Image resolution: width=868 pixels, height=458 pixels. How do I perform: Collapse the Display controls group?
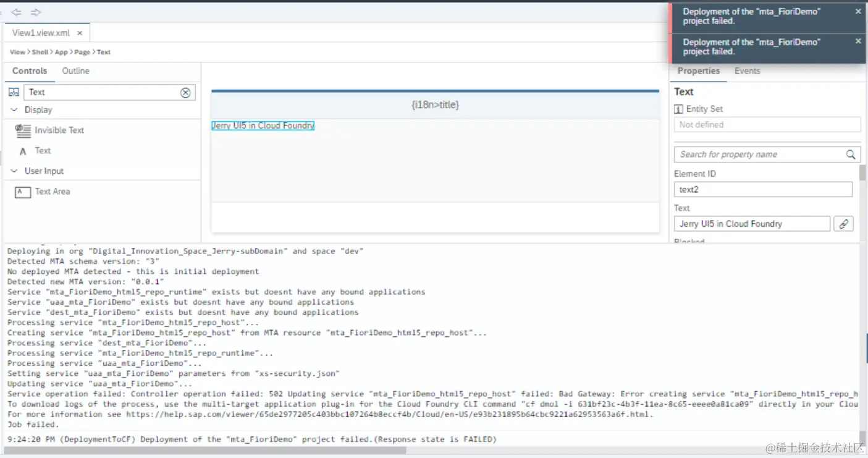coord(14,110)
